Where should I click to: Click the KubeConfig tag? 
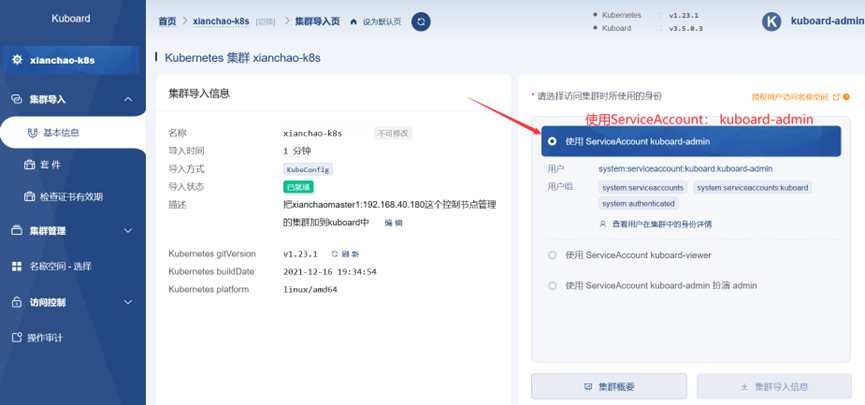pos(308,169)
